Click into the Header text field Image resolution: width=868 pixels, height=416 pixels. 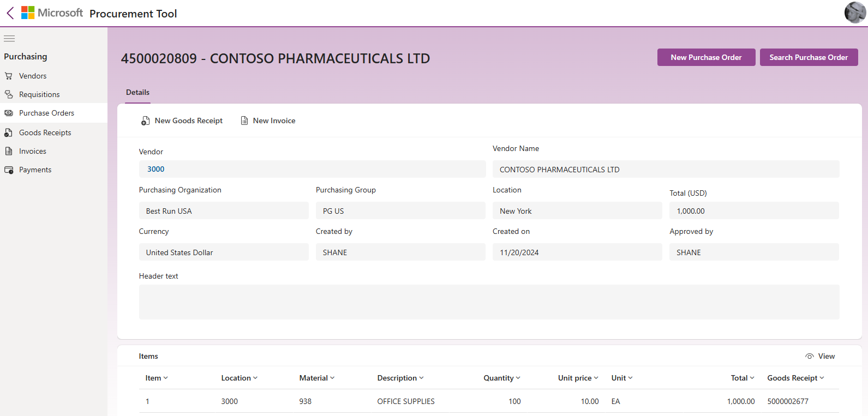point(489,302)
